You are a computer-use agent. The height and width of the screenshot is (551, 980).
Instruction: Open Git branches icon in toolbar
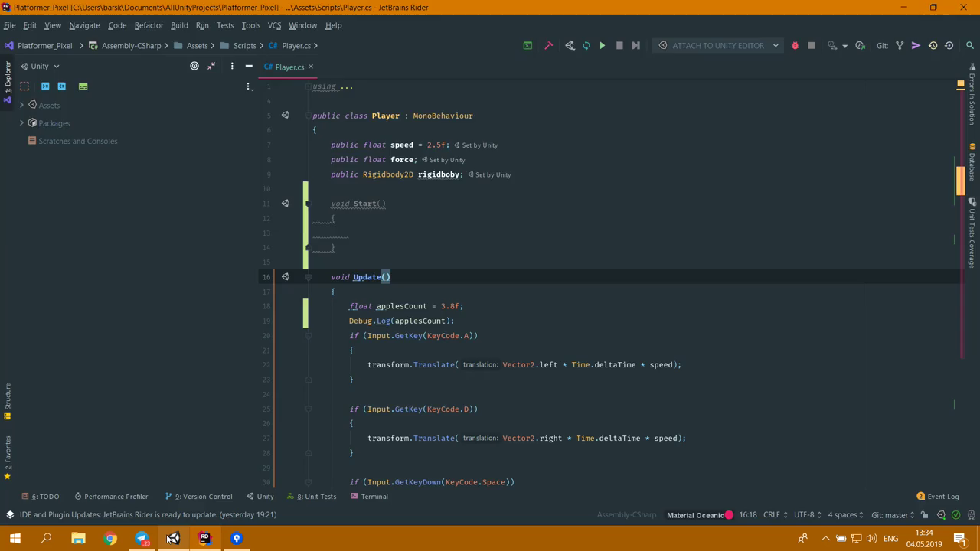pyautogui.click(x=900, y=46)
